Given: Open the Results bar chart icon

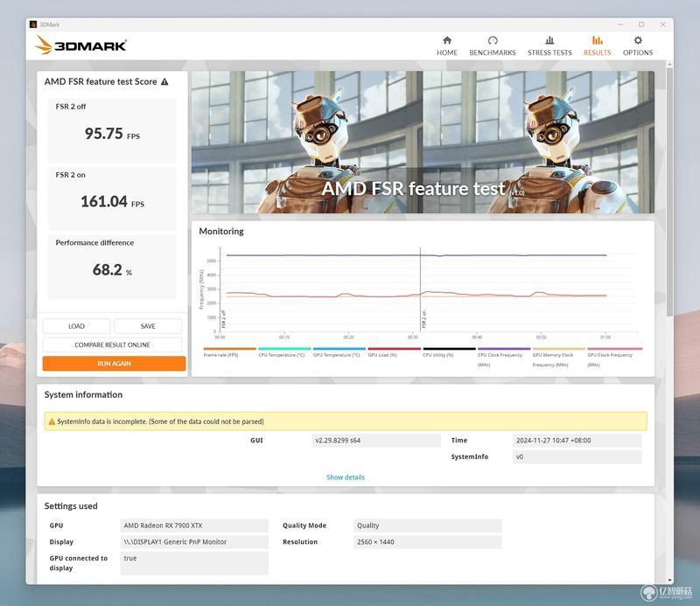Looking at the screenshot, I should [597, 40].
